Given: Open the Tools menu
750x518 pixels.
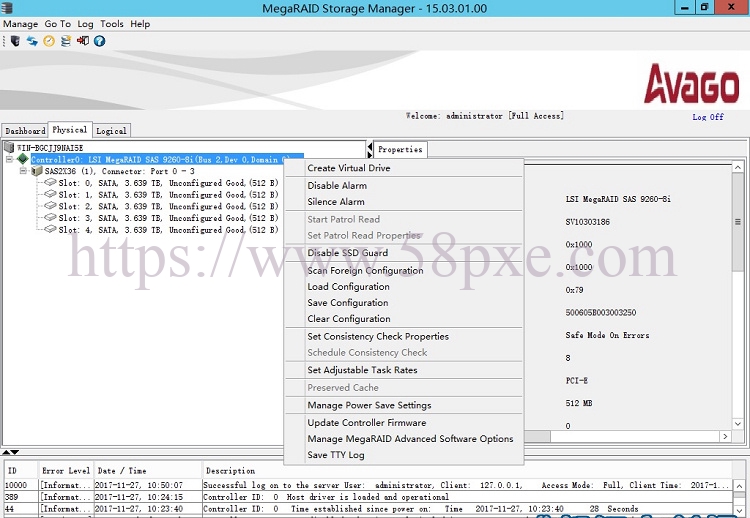Looking at the screenshot, I should coord(111,24).
